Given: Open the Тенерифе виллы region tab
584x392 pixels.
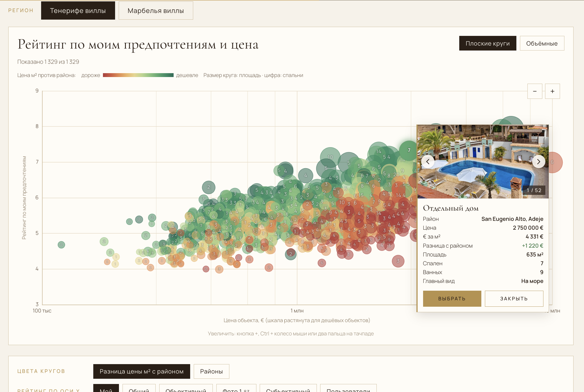Looking at the screenshot, I should click(78, 11).
